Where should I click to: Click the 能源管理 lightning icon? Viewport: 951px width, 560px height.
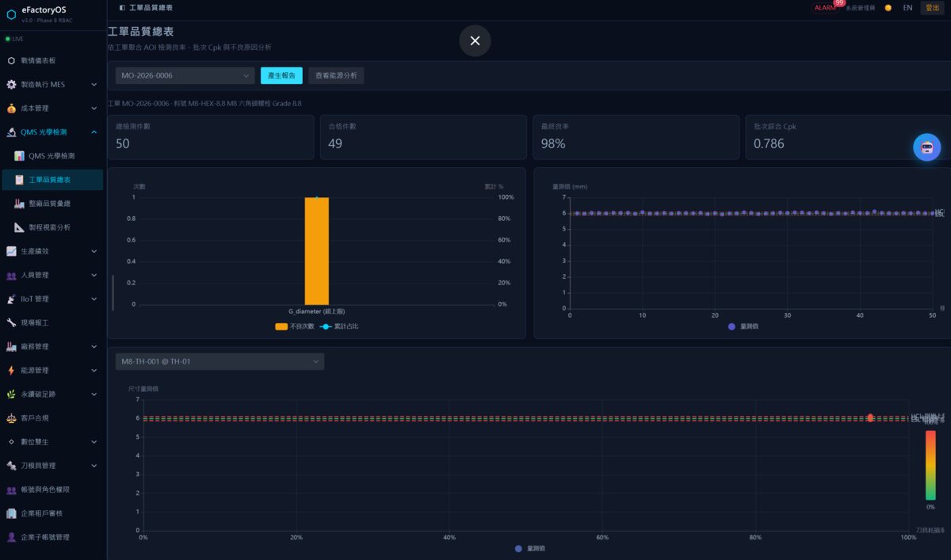(x=11, y=370)
